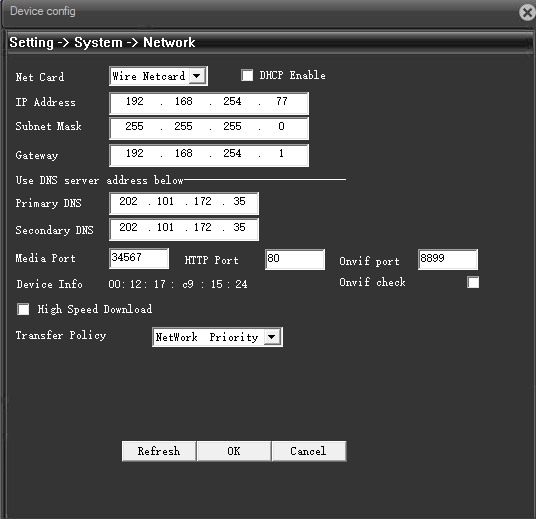The image size is (536, 519).
Task: Click the Device Info MAC address text
Action: [x=178, y=284]
